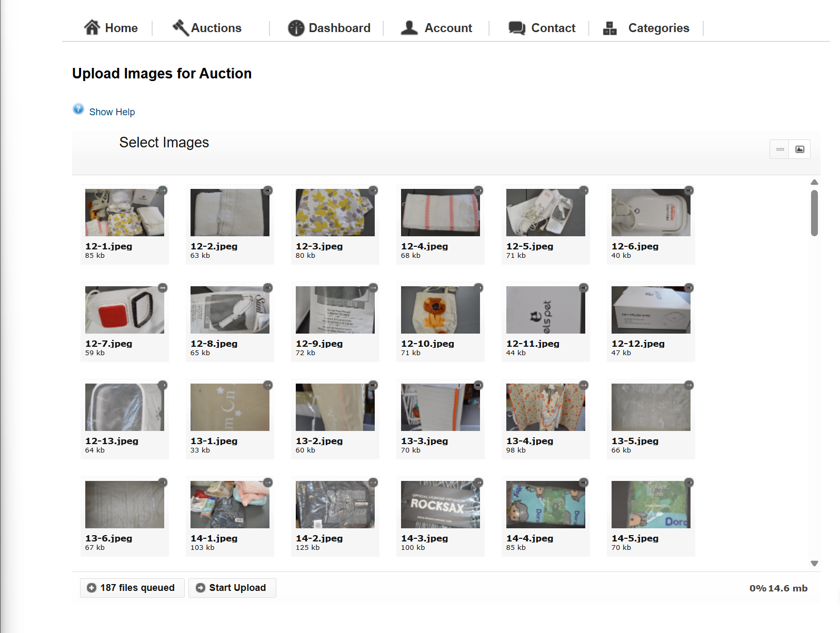Image resolution: width=840 pixels, height=633 pixels.
Task: Switch to thumbnail view of queued files
Action: [799, 149]
